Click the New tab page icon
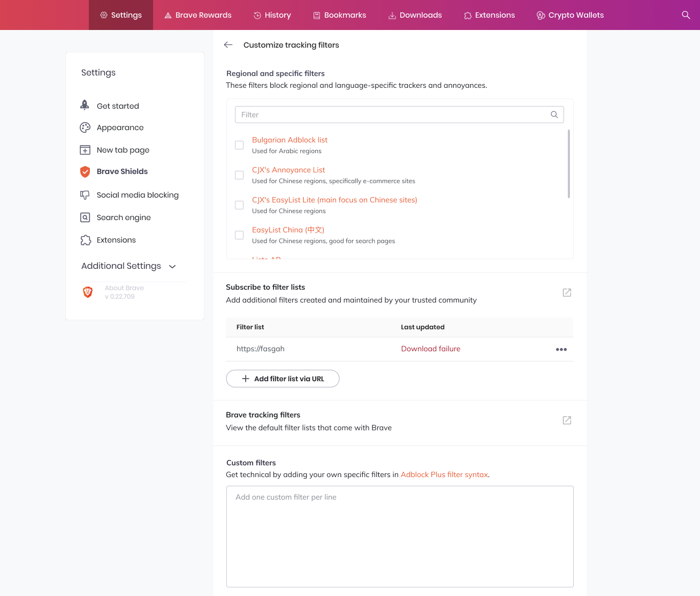This screenshot has width=700, height=596. click(x=85, y=150)
